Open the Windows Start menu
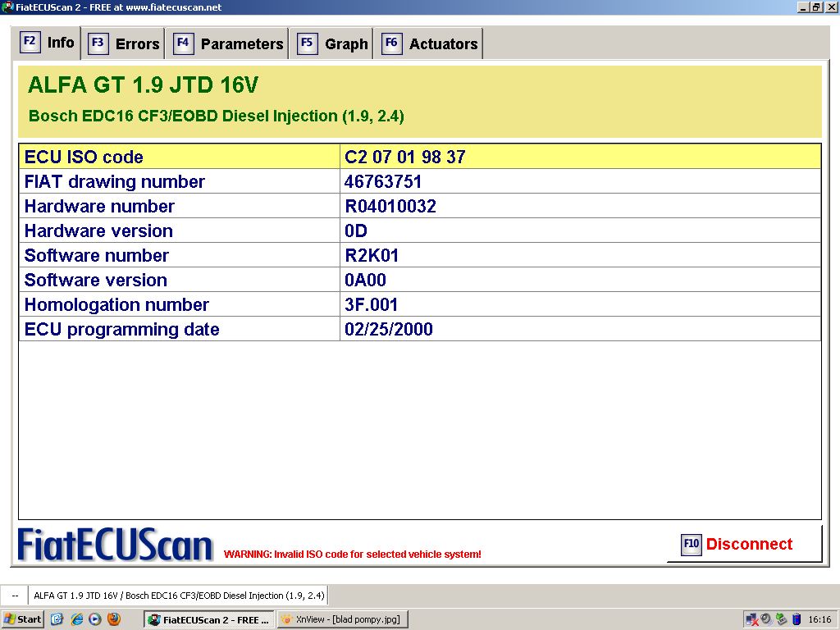 (x=22, y=619)
